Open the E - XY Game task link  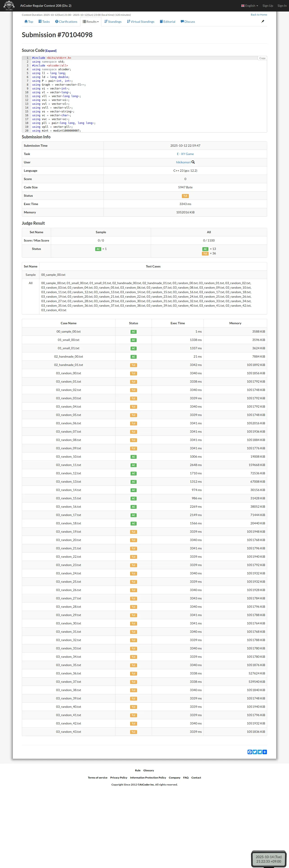[185, 154]
